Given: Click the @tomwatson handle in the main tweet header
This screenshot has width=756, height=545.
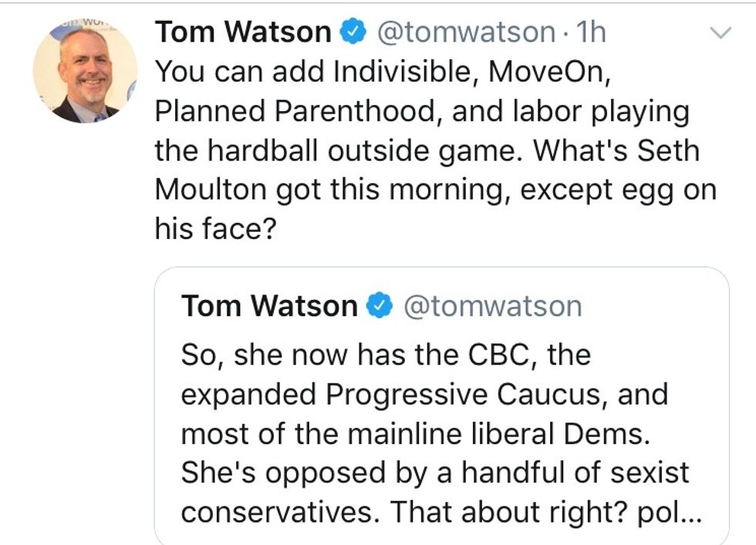Looking at the screenshot, I should [464, 32].
